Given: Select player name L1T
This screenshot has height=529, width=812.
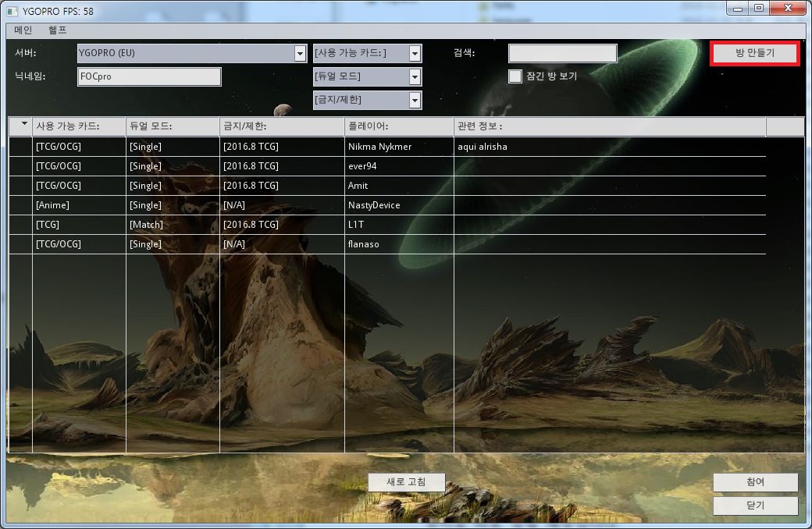Looking at the screenshot, I should (x=356, y=225).
